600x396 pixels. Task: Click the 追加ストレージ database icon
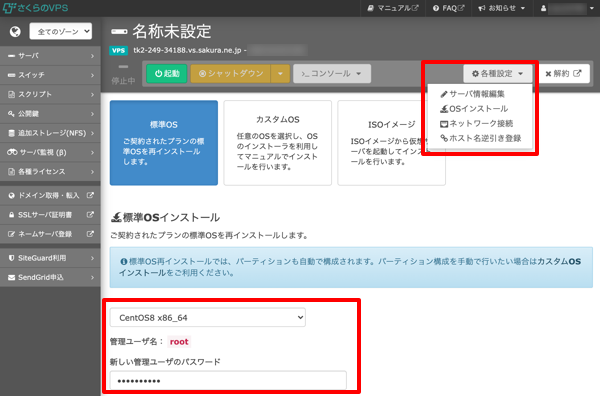click(11, 133)
